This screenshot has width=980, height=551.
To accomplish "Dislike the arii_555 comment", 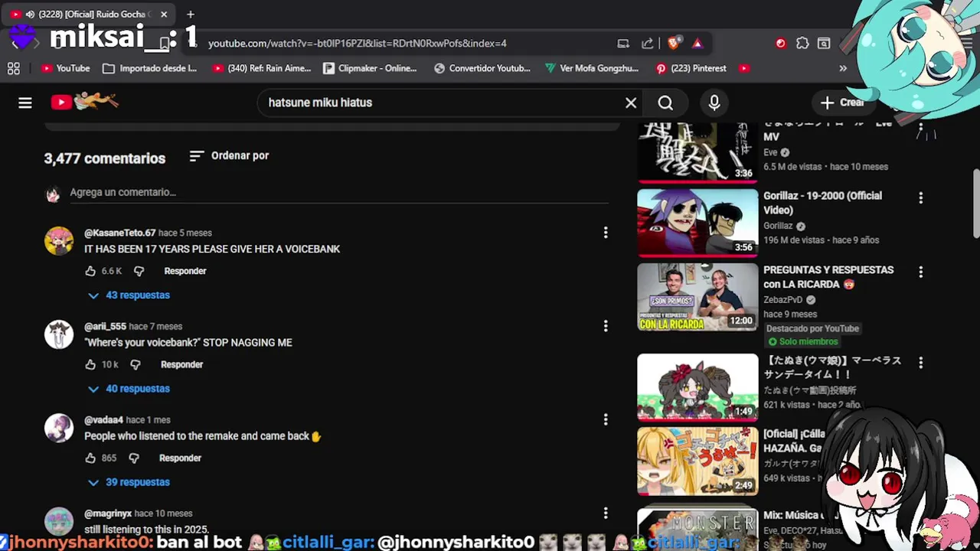I will click(x=136, y=364).
